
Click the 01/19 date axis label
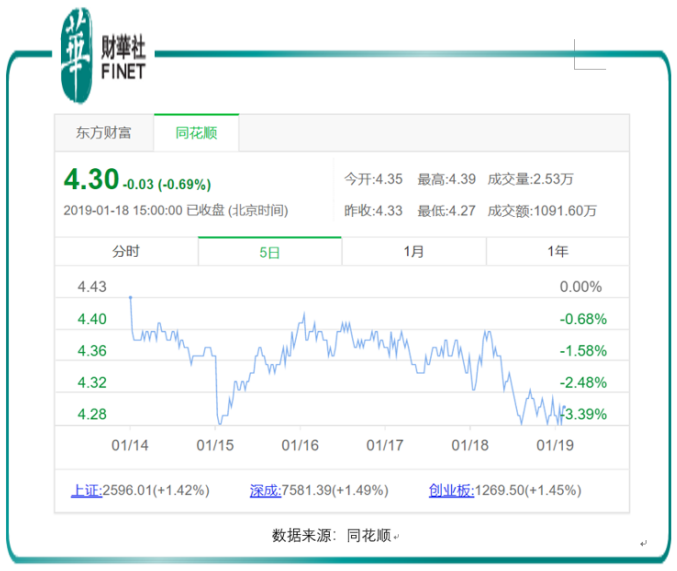(555, 445)
